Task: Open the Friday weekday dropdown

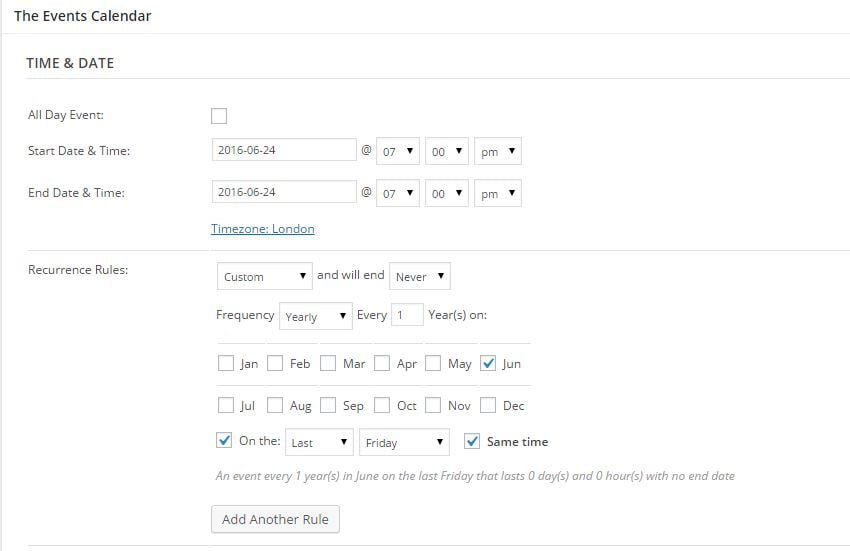Action: pos(404,442)
